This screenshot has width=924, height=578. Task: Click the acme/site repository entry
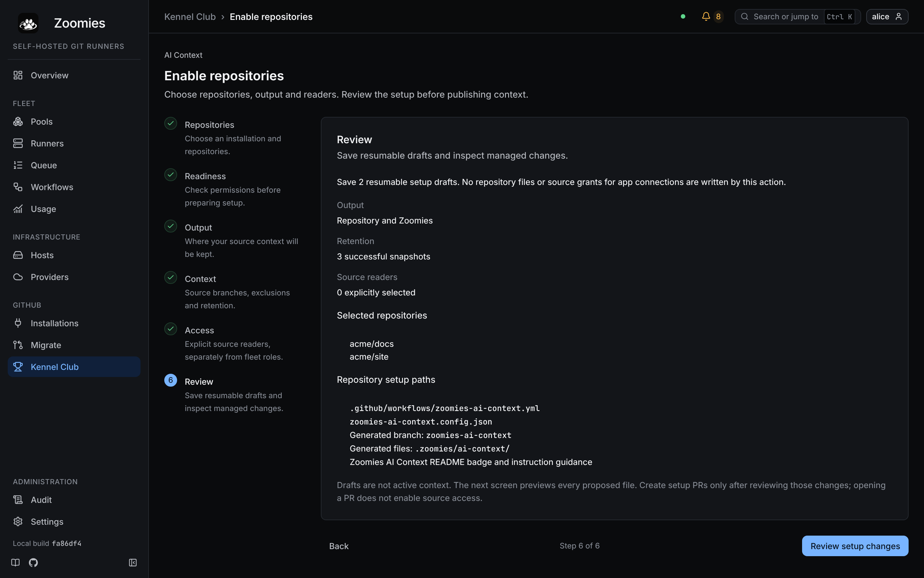coord(369,357)
